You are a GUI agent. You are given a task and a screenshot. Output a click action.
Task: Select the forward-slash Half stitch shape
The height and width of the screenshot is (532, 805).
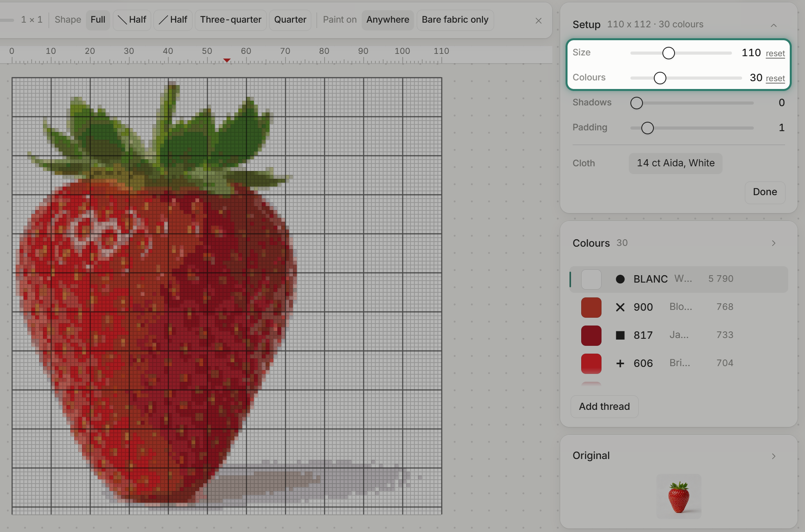173,20
